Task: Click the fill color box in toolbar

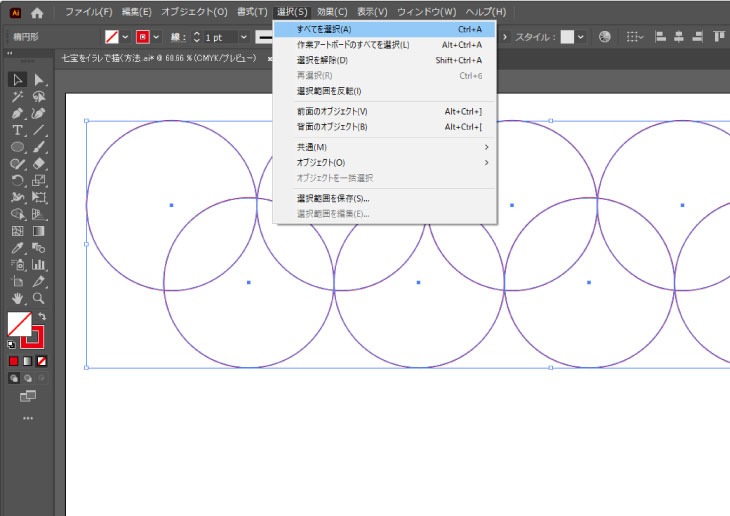Action: coord(19,324)
